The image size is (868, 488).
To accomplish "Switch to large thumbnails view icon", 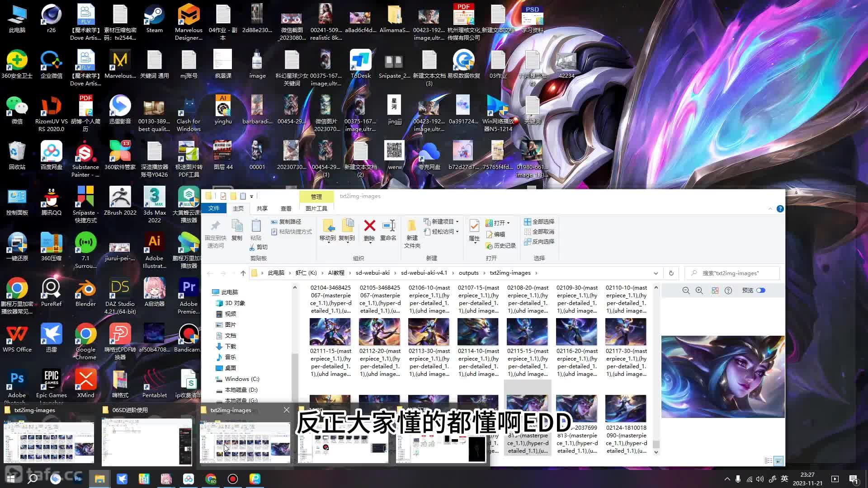I will [778, 461].
